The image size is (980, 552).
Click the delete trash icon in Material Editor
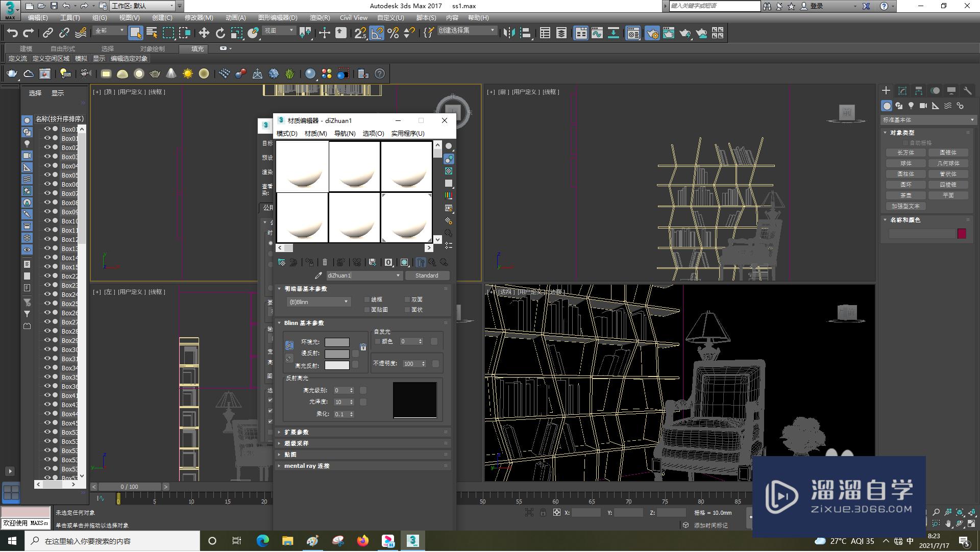coord(325,262)
